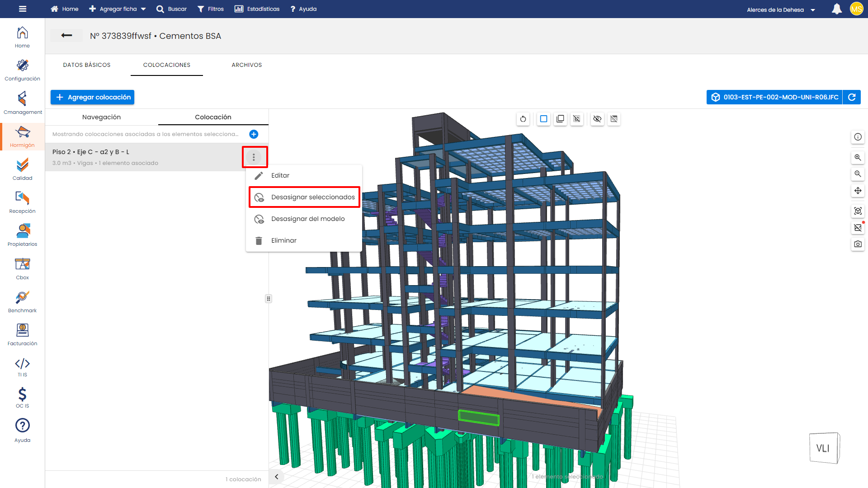Expand the Agregar ficha dropdown
Image resolution: width=868 pixels, height=488 pixels.
118,9
